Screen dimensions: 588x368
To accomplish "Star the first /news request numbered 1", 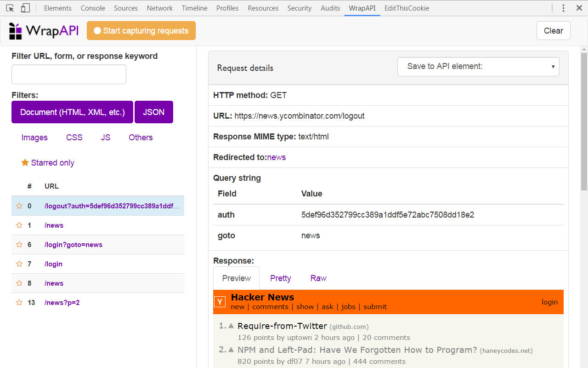I will [x=19, y=225].
